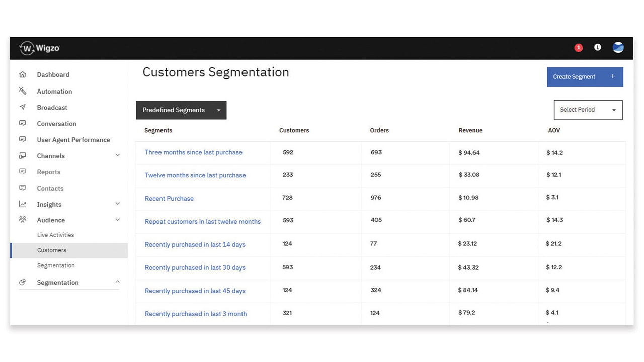Open the Select Period dropdown
Screen dimensions: 644x362
click(588, 110)
